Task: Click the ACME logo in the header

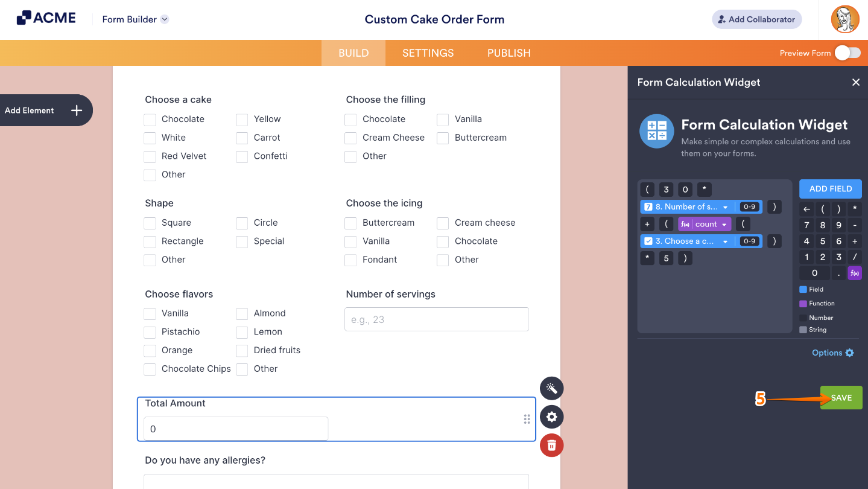Action: [x=46, y=18]
